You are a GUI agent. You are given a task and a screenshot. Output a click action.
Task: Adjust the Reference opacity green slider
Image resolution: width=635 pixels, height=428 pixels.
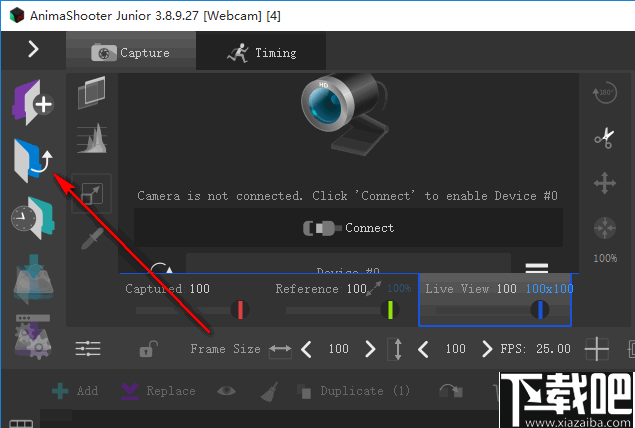coord(390,310)
